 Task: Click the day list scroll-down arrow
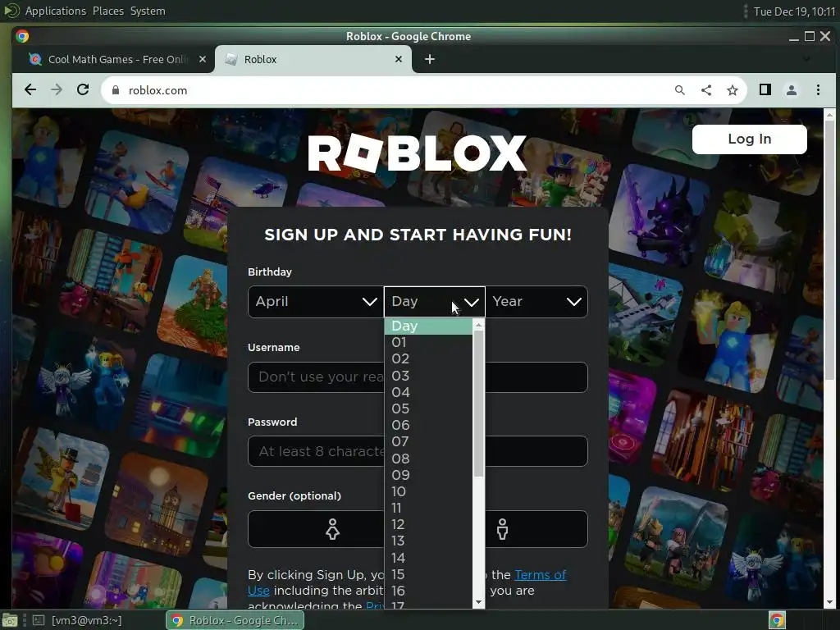tap(479, 602)
